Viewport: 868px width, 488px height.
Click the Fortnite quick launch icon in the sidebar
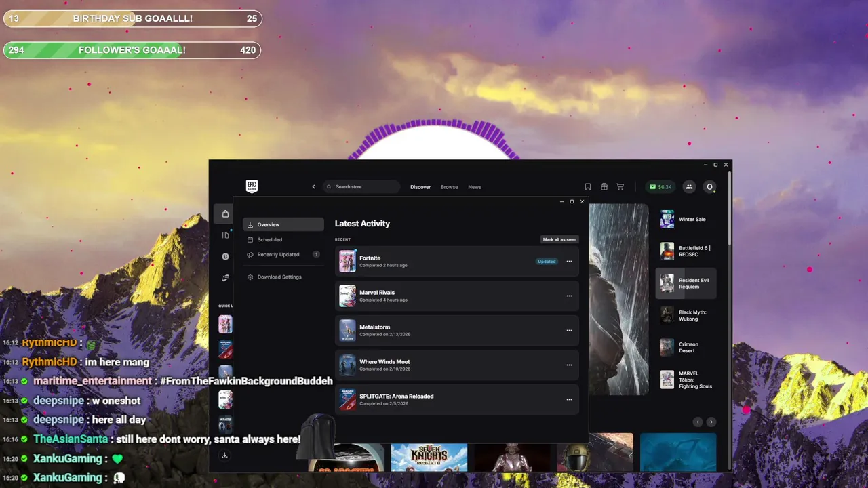point(225,324)
